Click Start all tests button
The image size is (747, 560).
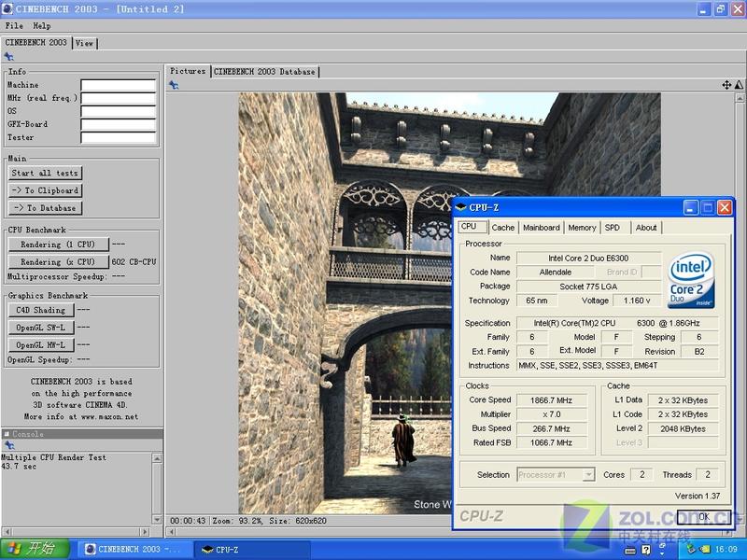point(45,173)
